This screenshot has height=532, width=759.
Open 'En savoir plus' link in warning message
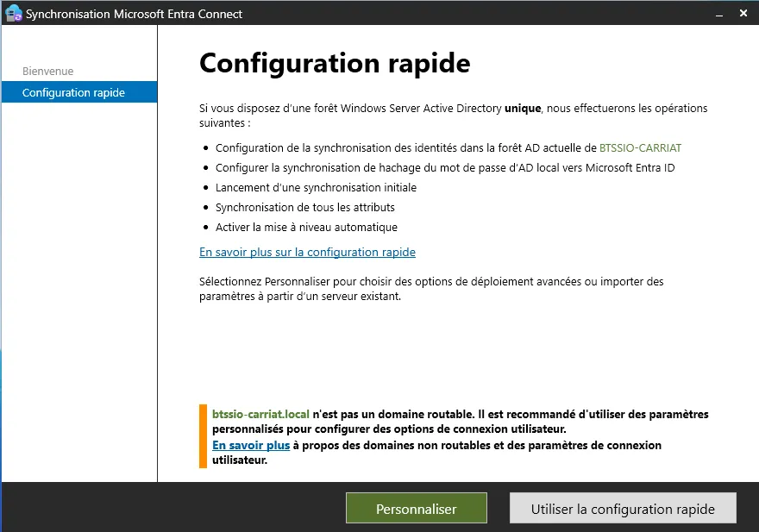click(x=251, y=446)
